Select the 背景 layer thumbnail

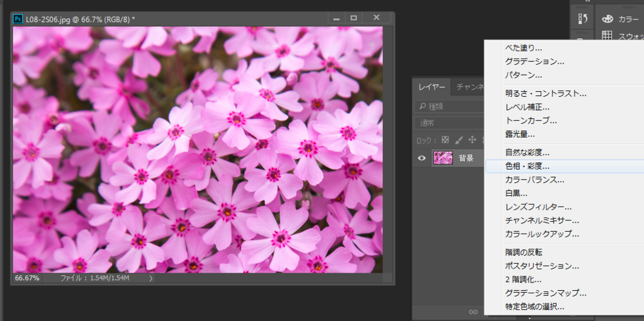443,158
